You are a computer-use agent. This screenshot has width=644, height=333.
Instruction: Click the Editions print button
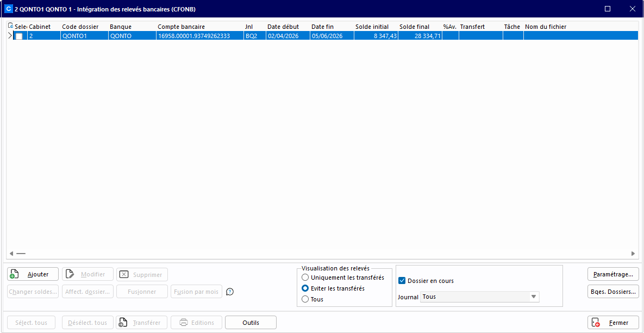click(x=197, y=323)
